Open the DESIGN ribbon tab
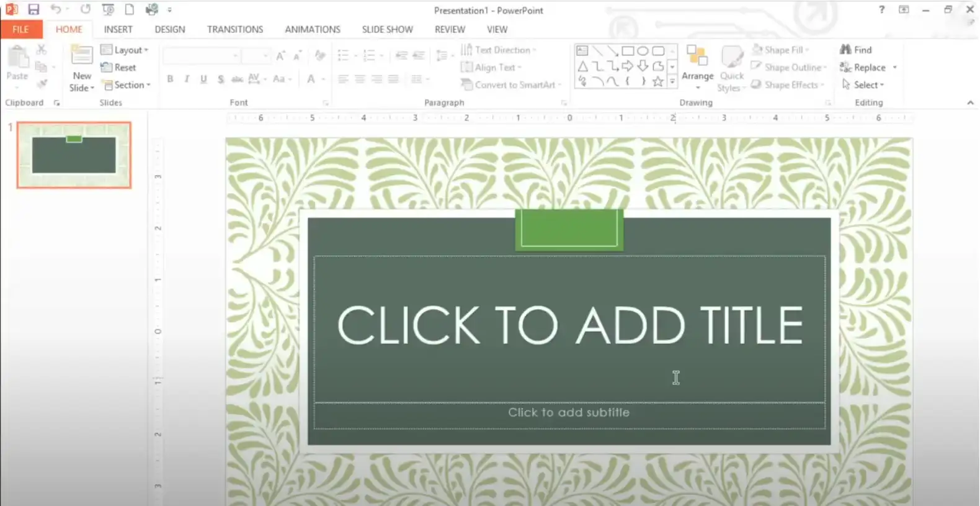 [x=170, y=29]
